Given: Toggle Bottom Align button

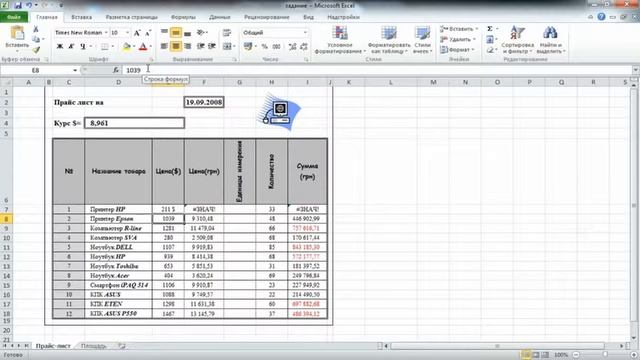Looking at the screenshot, I should (187, 33).
